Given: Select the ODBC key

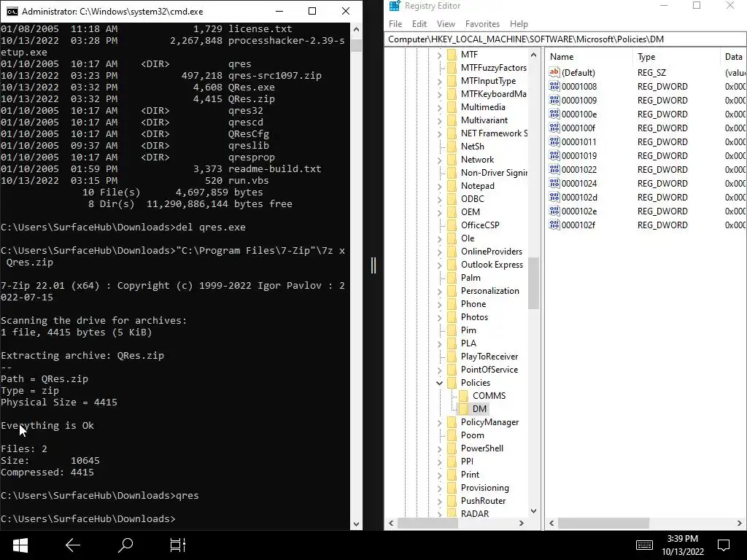Looking at the screenshot, I should click(x=472, y=199).
